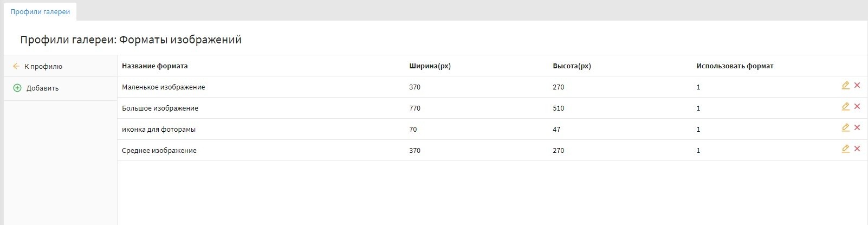Open the Профили галереи tab
Image resolution: width=868 pixels, height=225 pixels.
tap(40, 11)
